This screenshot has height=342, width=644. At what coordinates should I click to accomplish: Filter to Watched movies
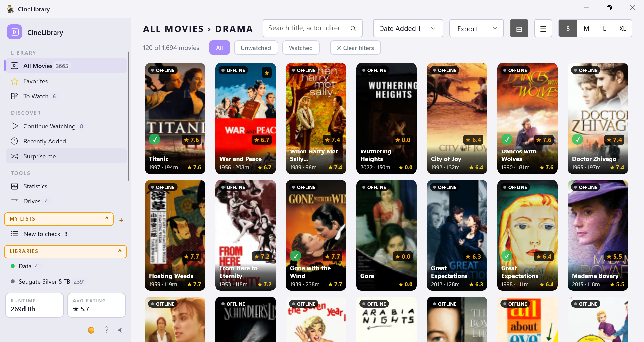tap(301, 48)
